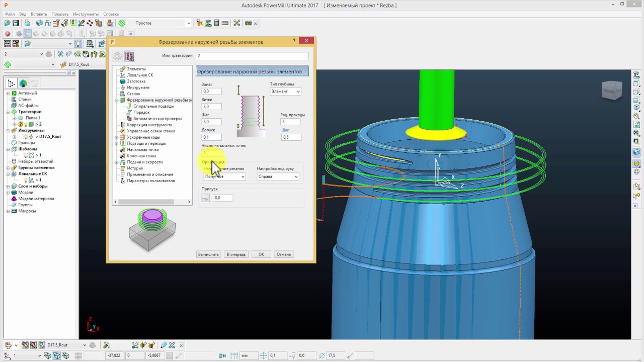Viewport: 644px width, 362px height.
Task: Expand the Траектории tree node
Action: pyautogui.click(x=8, y=112)
